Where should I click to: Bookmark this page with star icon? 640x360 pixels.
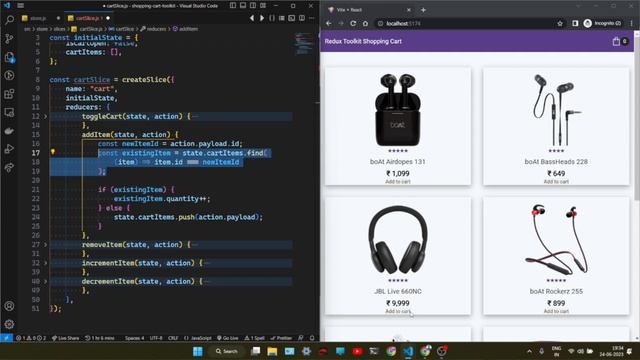tap(560, 24)
